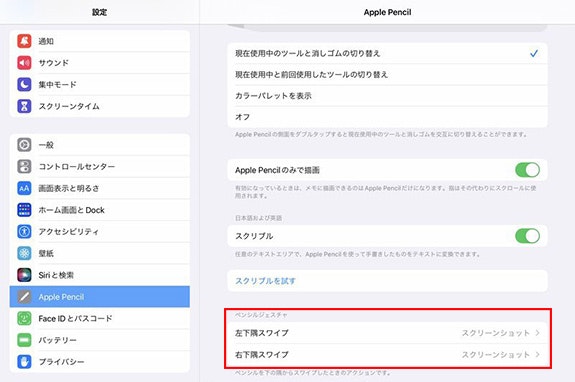Tap the 画面表示と明るさ AA icon
Viewport: 575px width, 382px height.
click(24, 188)
